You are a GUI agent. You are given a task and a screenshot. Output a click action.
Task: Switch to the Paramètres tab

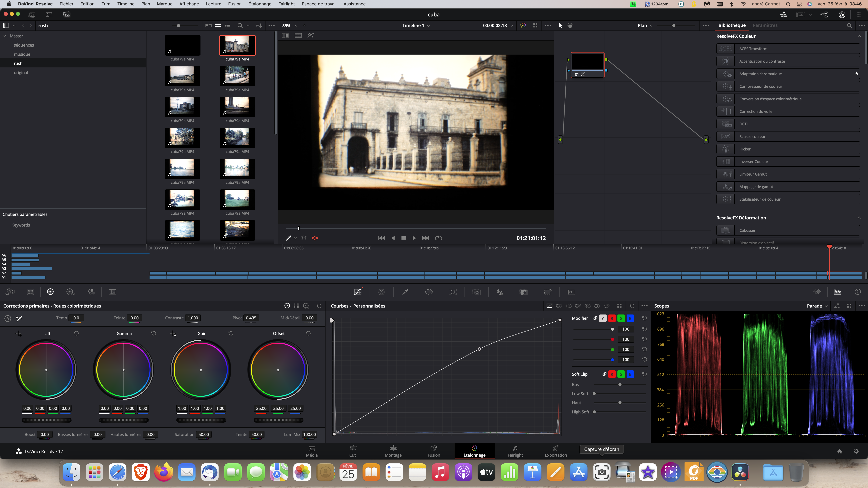(x=765, y=25)
